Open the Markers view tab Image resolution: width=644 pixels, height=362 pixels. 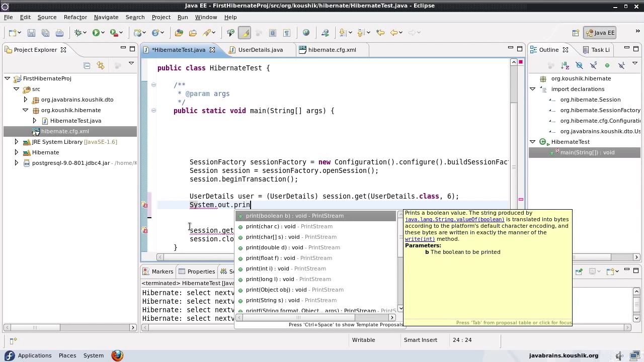coord(158,271)
